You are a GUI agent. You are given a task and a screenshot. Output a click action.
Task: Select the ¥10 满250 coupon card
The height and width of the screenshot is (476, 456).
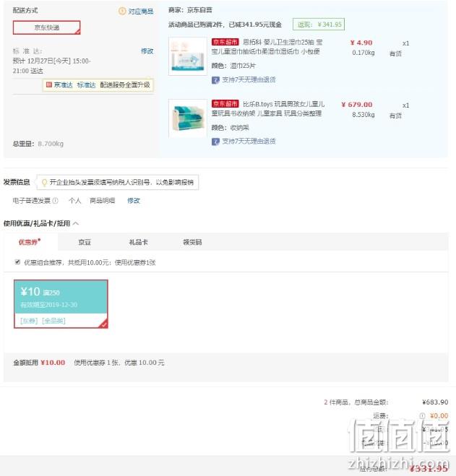pos(61,304)
